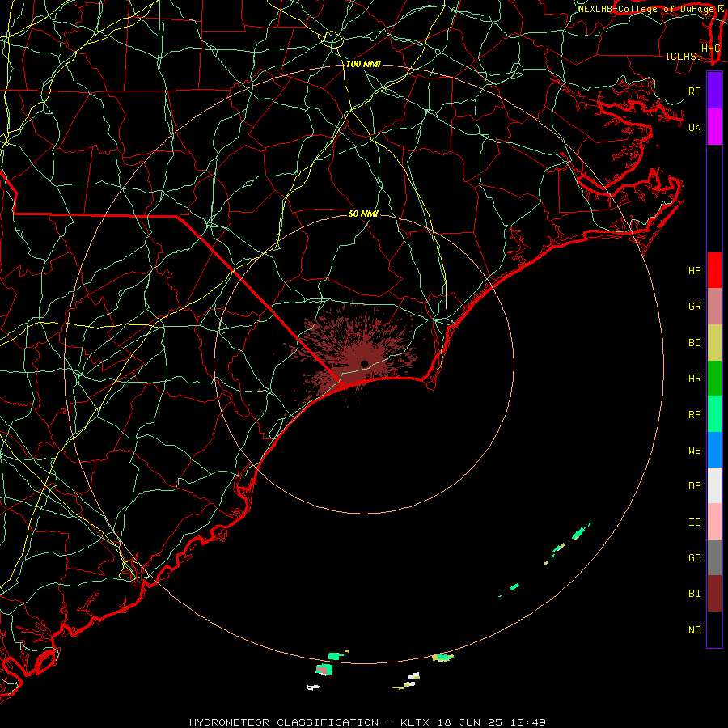Click the 'GC' legend label
Screen dimensions: 728x728
tap(694, 558)
